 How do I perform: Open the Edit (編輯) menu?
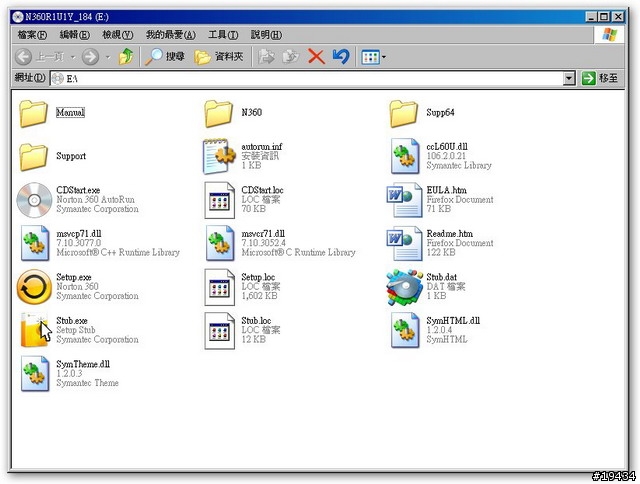pyautogui.click(x=75, y=35)
